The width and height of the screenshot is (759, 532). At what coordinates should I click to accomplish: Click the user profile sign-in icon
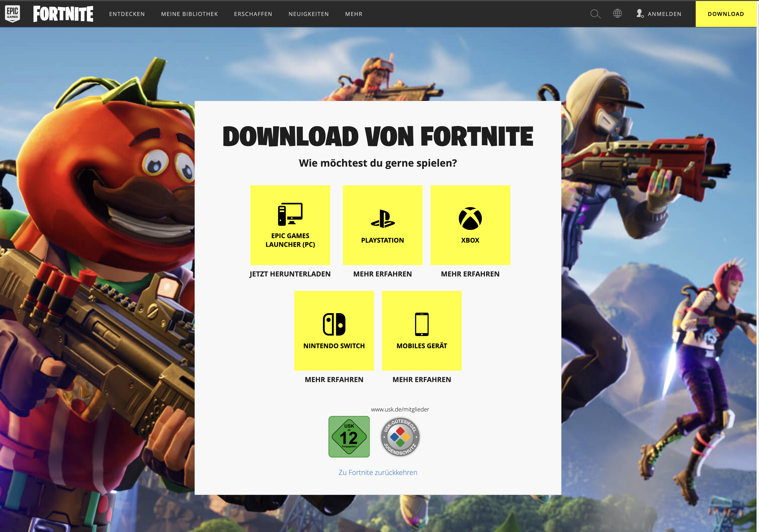640,13
